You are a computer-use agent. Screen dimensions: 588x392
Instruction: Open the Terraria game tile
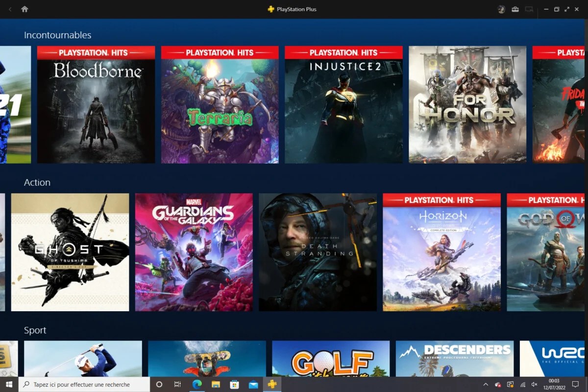[220, 104]
